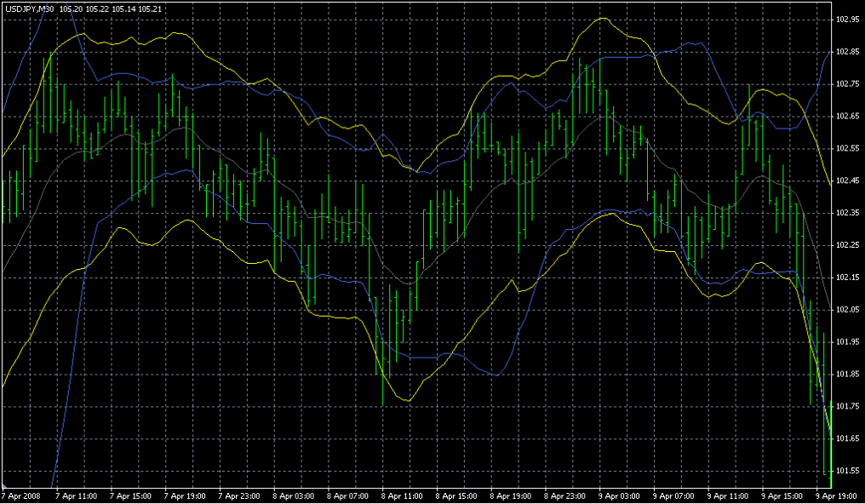Click the 8 Apr 03:00 time axis label
The width and height of the screenshot is (865, 504).
(x=293, y=495)
